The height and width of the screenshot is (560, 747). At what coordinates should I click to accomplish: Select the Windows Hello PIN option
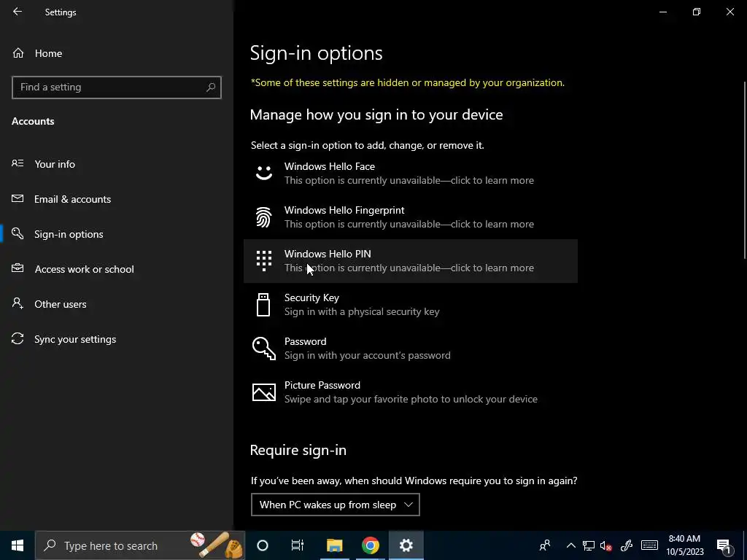pos(411,261)
